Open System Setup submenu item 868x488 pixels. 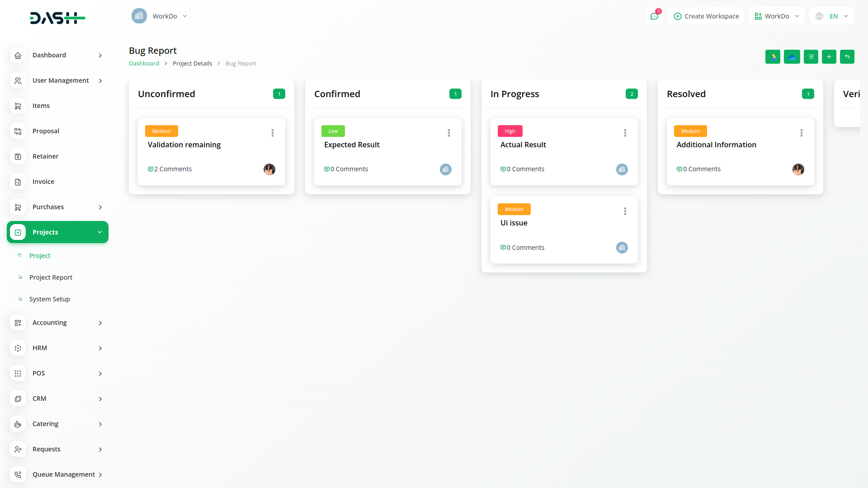49,299
